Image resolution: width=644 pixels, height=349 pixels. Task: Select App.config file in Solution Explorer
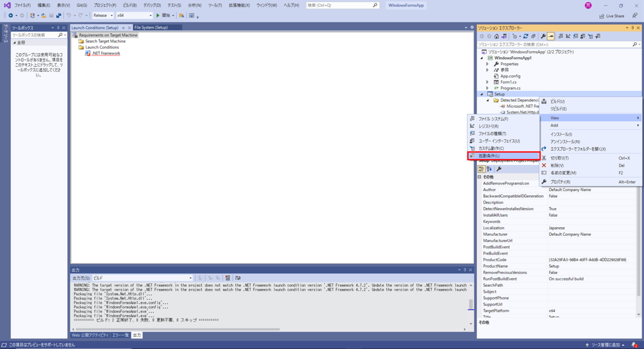[510, 76]
